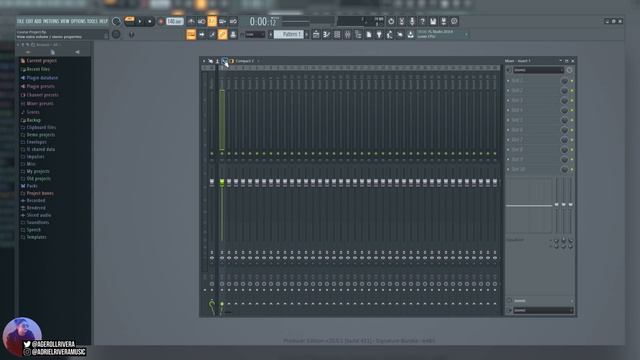Click the record button
Image resolution: width=640 pixels, height=360 pixels.
(161, 21)
